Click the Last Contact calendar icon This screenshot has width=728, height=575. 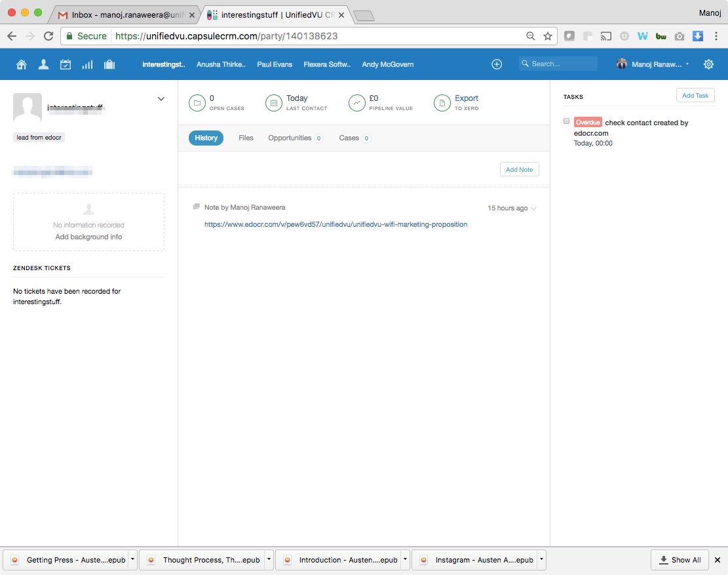click(274, 103)
